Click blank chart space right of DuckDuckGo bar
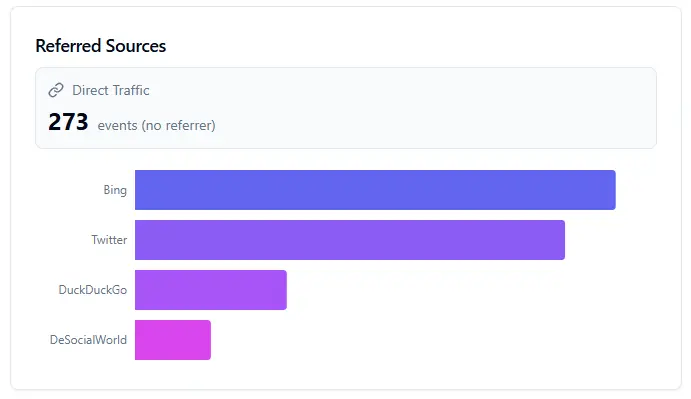Image resolution: width=691 pixels, height=399 pixels. [x=452, y=290]
